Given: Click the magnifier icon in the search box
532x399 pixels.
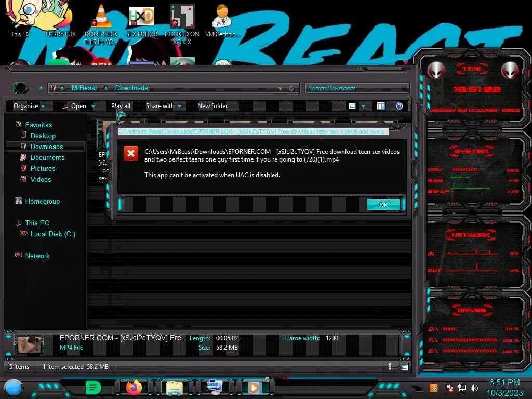Looking at the screenshot, I should [x=404, y=88].
